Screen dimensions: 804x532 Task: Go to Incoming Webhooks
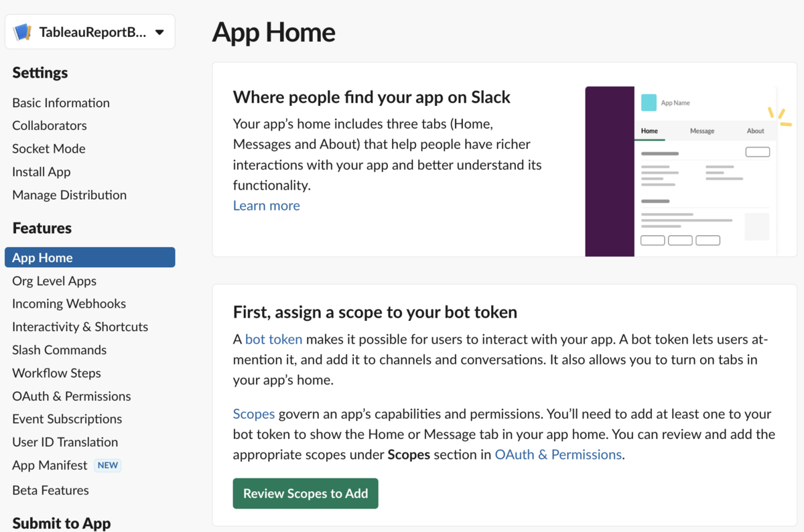pyautogui.click(x=69, y=304)
